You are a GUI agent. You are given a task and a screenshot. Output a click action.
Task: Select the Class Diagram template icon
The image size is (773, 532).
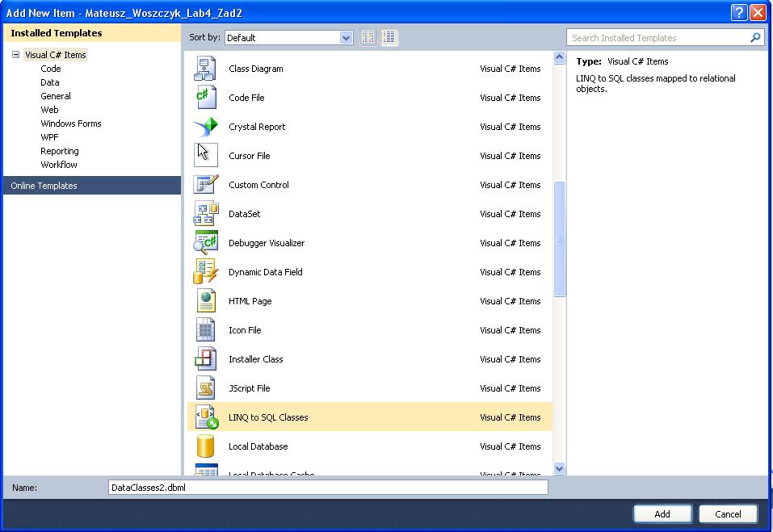(x=205, y=69)
